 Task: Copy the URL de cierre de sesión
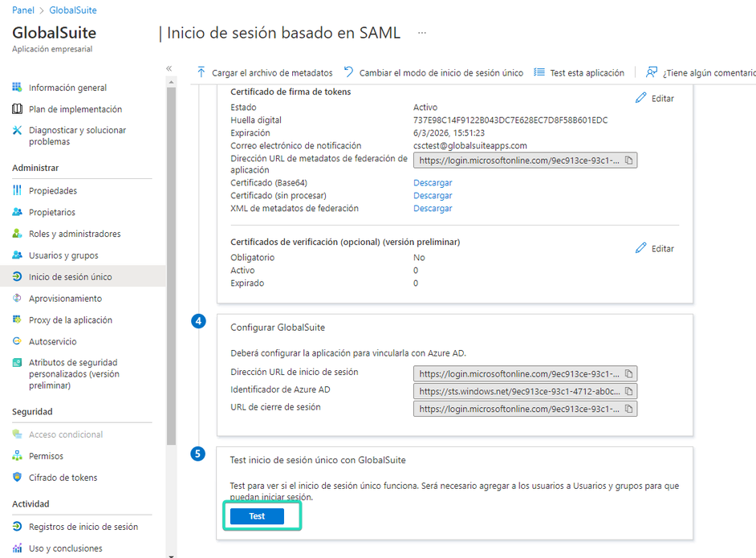click(629, 409)
